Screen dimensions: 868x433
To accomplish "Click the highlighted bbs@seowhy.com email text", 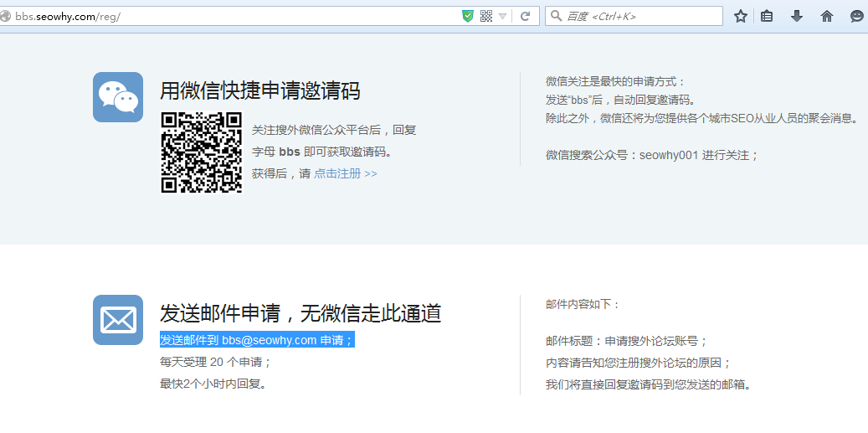I will (x=268, y=340).
